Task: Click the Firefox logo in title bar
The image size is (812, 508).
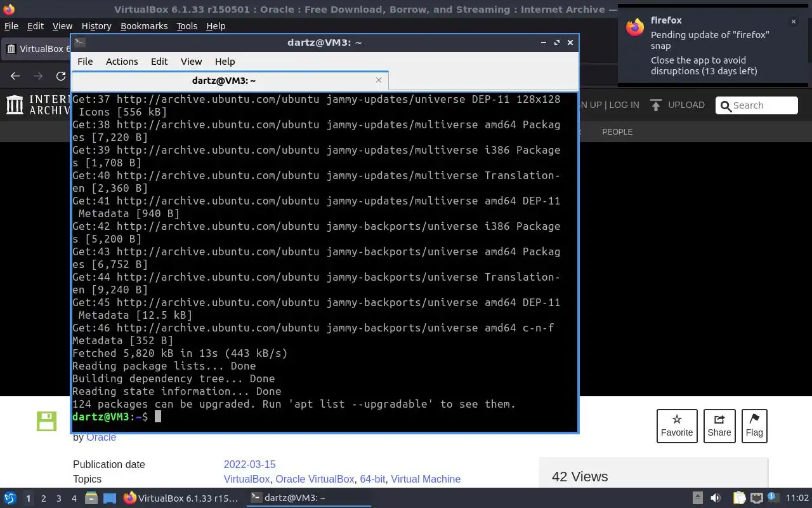Action: 9,10
